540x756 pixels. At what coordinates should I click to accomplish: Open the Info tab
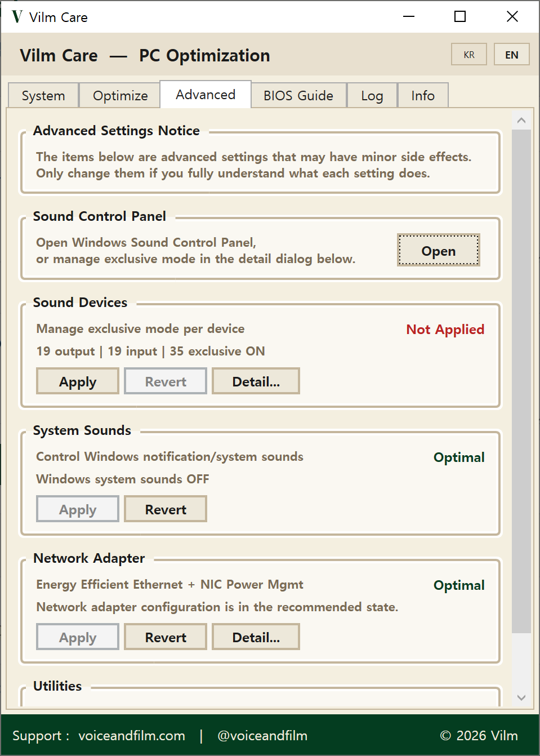[423, 95]
